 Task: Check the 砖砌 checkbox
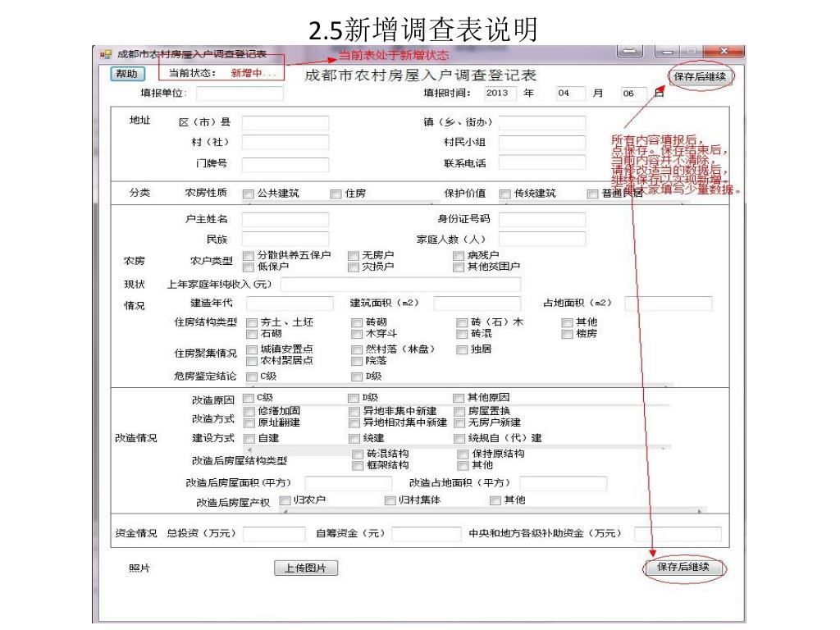(357, 322)
